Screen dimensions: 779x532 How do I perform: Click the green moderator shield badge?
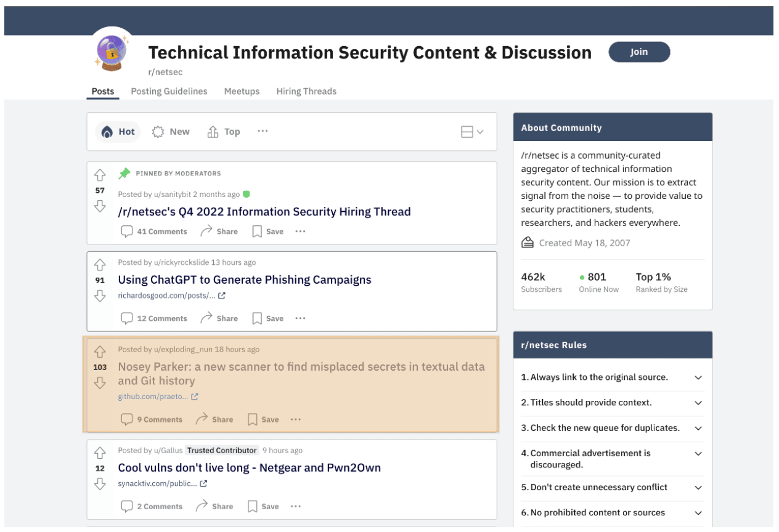pyautogui.click(x=247, y=194)
